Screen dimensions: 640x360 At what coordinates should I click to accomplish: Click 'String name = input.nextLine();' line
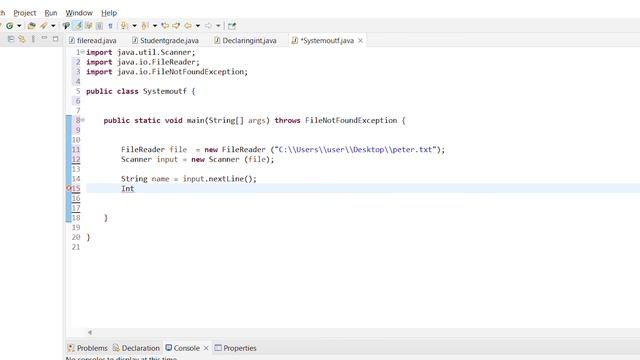(x=189, y=179)
